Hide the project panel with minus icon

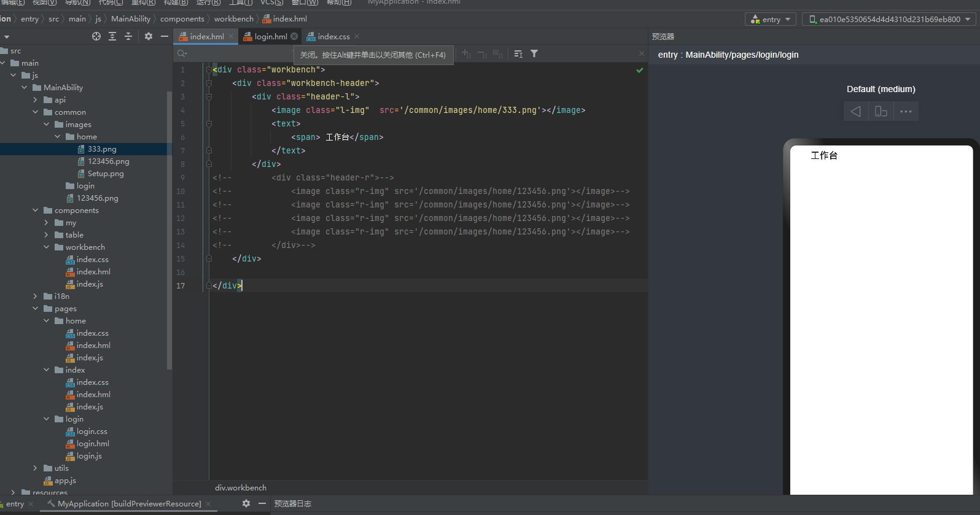pos(165,36)
